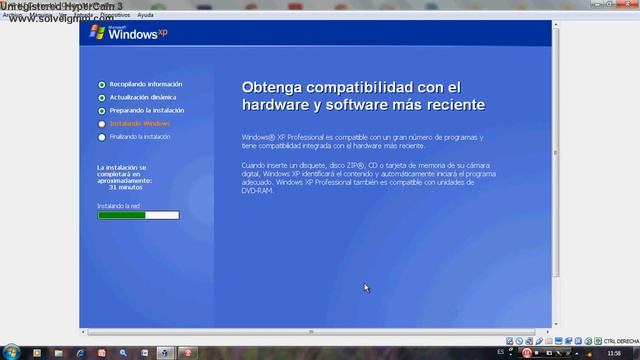
Task: Click the "31 minutos" time estimate
Action: click(126, 187)
